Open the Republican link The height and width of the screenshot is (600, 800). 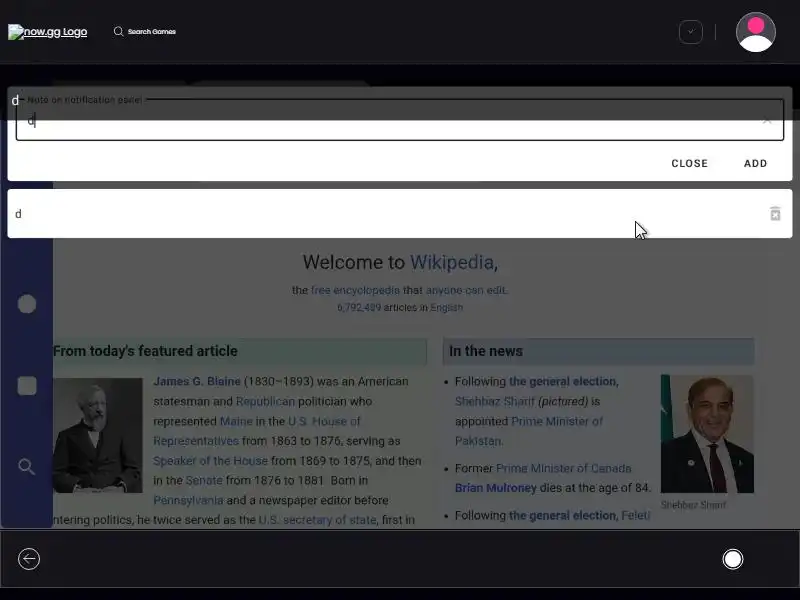click(265, 402)
